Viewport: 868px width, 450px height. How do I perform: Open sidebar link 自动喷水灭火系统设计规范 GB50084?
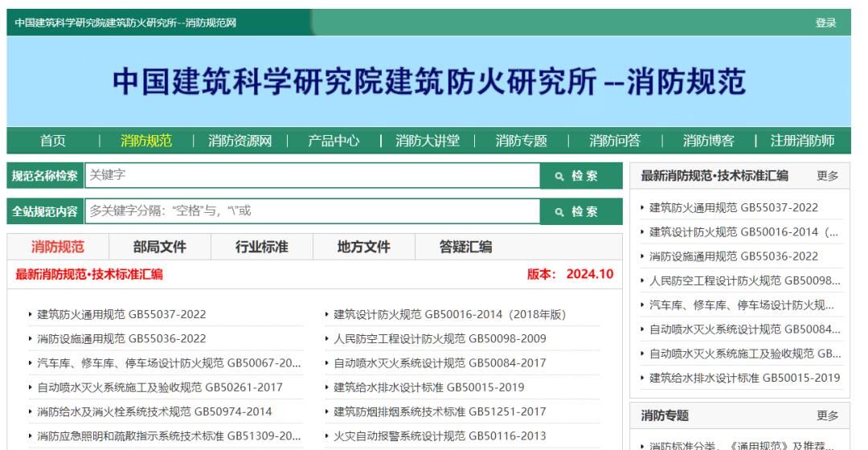pos(744,329)
